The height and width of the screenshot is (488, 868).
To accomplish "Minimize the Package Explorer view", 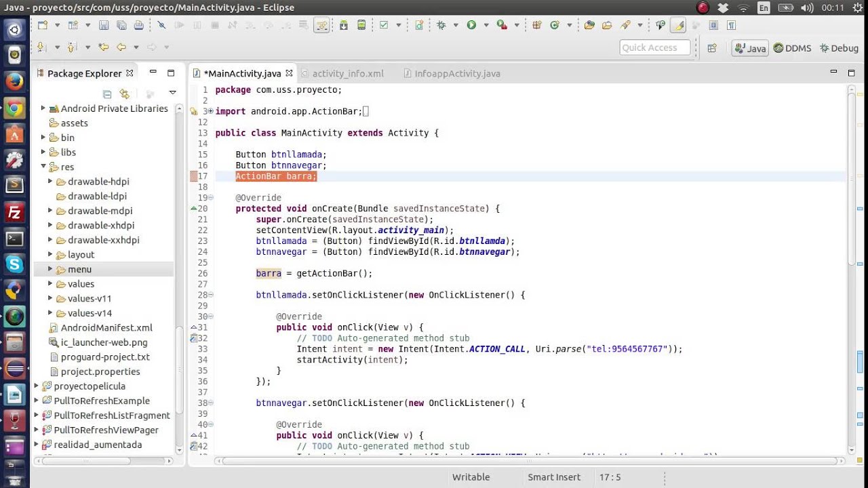I will 153,73.
